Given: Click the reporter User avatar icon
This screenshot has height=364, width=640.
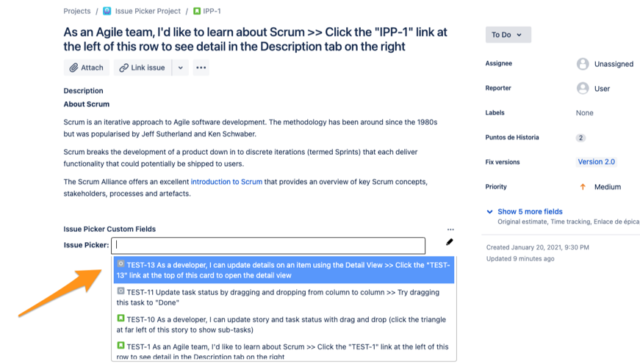Looking at the screenshot, I should click(x=583, y=88).
